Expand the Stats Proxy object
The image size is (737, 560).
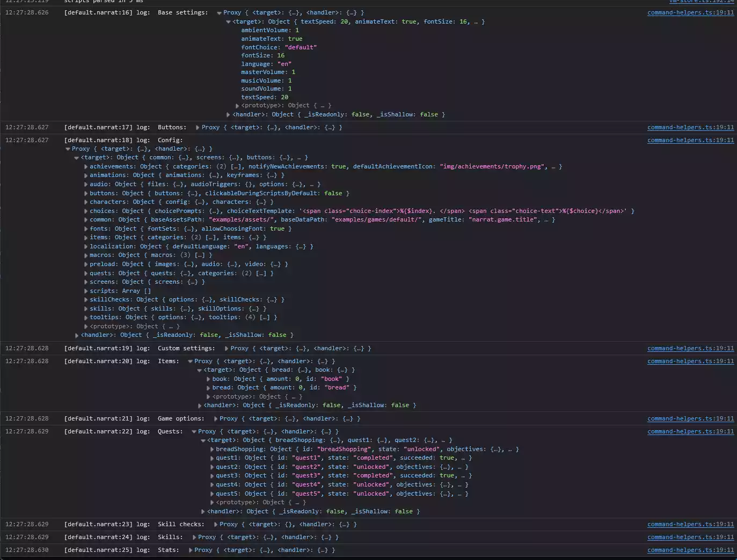tap(189, 550)
